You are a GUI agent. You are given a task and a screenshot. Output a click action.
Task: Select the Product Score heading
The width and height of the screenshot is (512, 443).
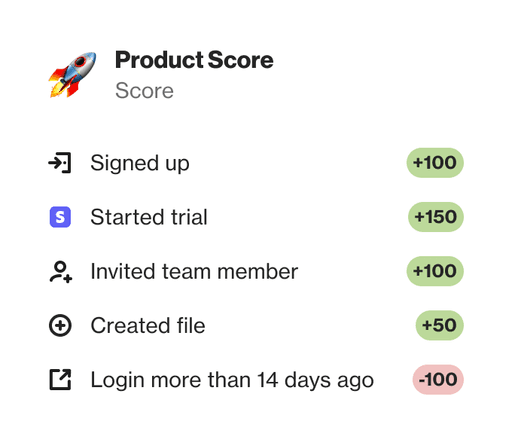click(x=194, y=60)
